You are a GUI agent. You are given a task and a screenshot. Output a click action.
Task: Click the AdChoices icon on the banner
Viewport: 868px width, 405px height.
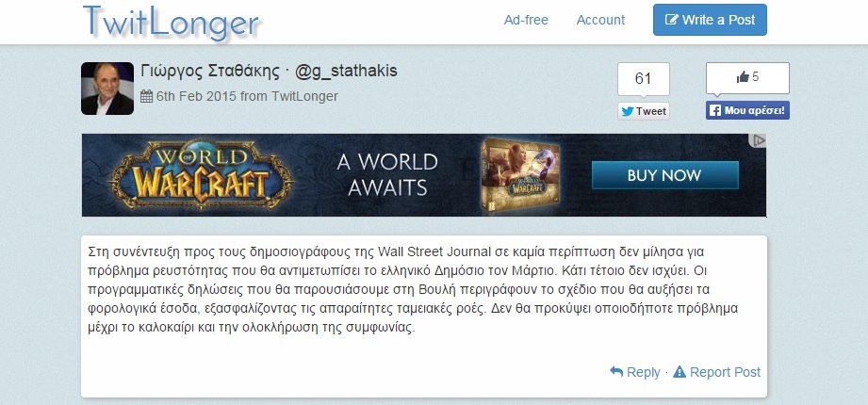(758, 140)
